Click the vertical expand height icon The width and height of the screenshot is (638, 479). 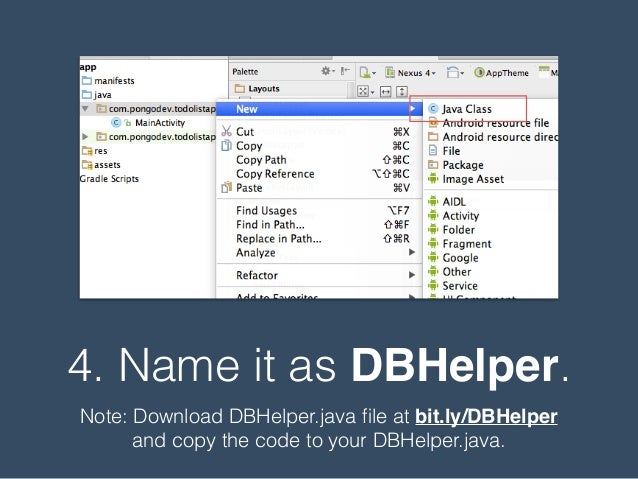coord(402,92)
